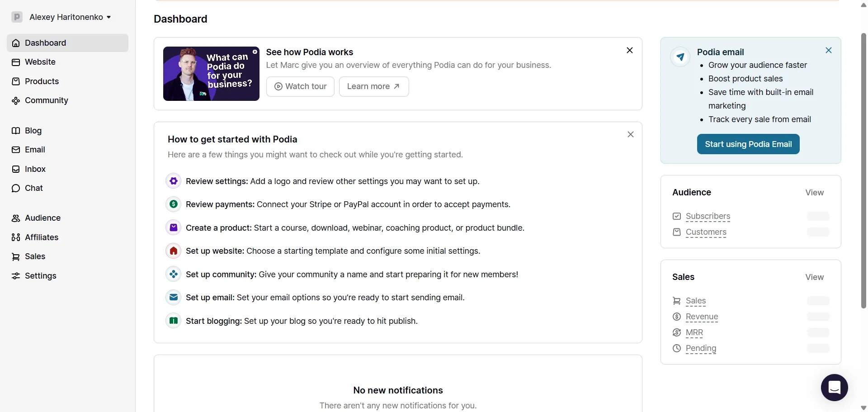This screenshot has height=412, width=868.
Task: Click the Podia email paper plane icon
Action: click(x=680, y=57)
